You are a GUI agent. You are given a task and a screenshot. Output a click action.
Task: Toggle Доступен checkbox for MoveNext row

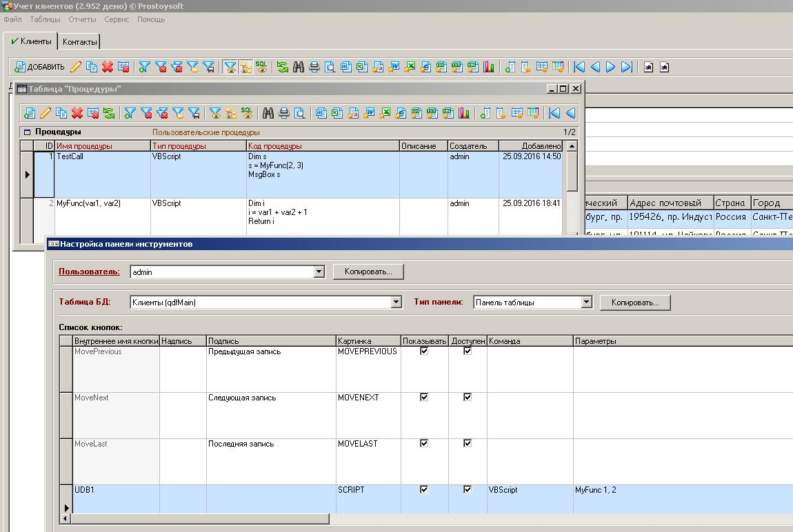tap(468, 397)
